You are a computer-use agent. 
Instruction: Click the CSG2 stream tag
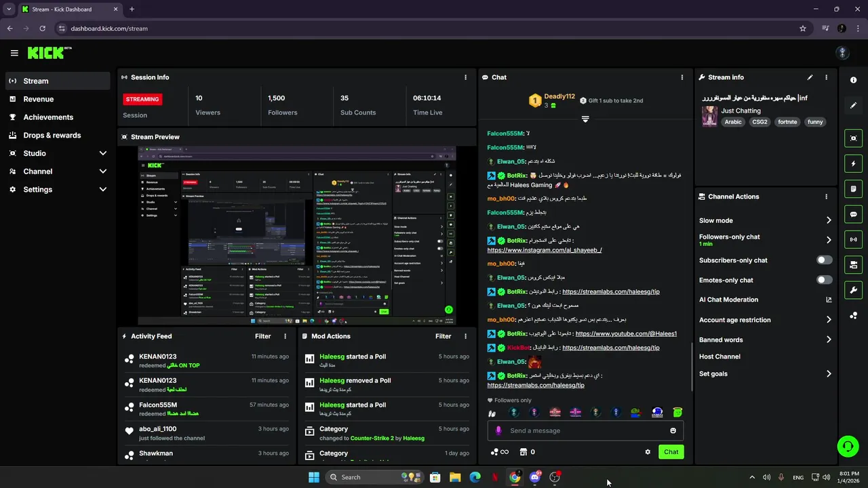(x=759, y=122)
